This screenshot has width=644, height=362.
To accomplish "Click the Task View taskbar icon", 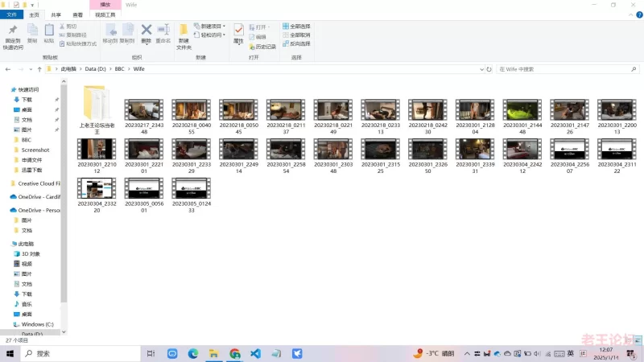I will coord(151,353).
